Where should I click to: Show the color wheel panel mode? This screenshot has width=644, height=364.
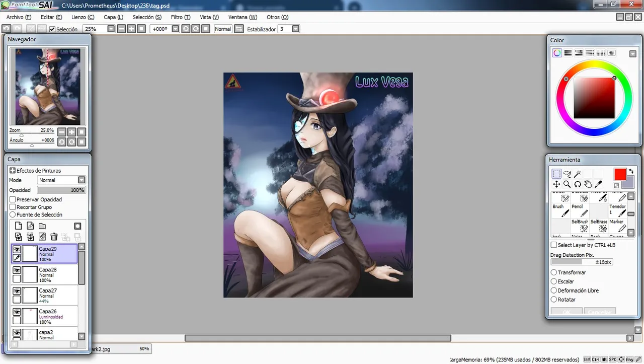(x=557, y=53)
